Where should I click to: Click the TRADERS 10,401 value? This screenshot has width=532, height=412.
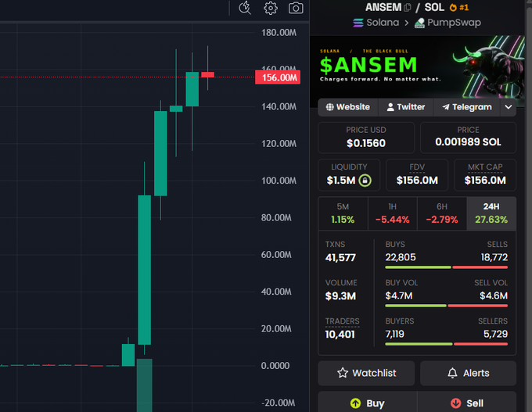340,335
